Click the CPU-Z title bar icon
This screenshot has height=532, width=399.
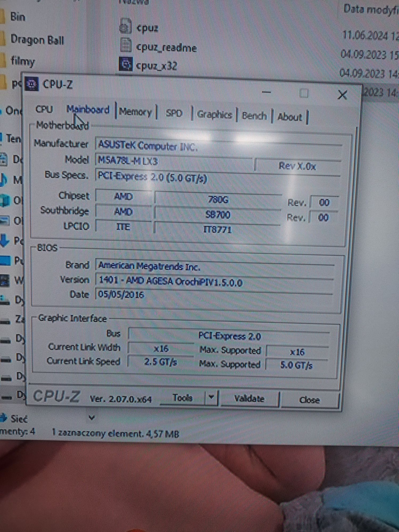pos(32,84)
